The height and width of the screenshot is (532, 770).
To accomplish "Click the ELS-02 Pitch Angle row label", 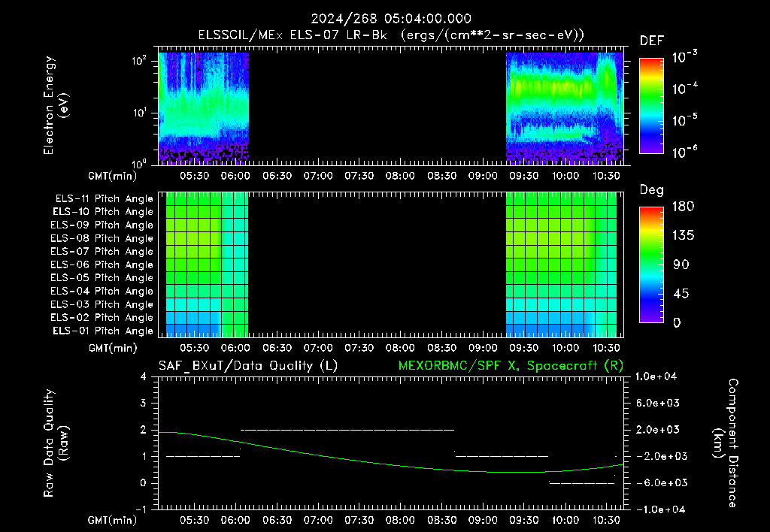I will (x=102, y=318).
